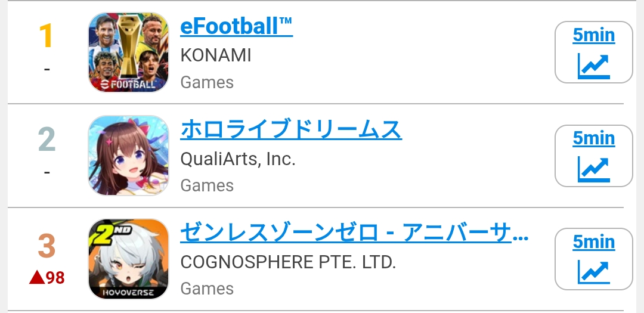Screen dimensions: 644x313
Task: Open the ホロライブドリームス title link
Action: pyautogui.click(x=291, y=129)
